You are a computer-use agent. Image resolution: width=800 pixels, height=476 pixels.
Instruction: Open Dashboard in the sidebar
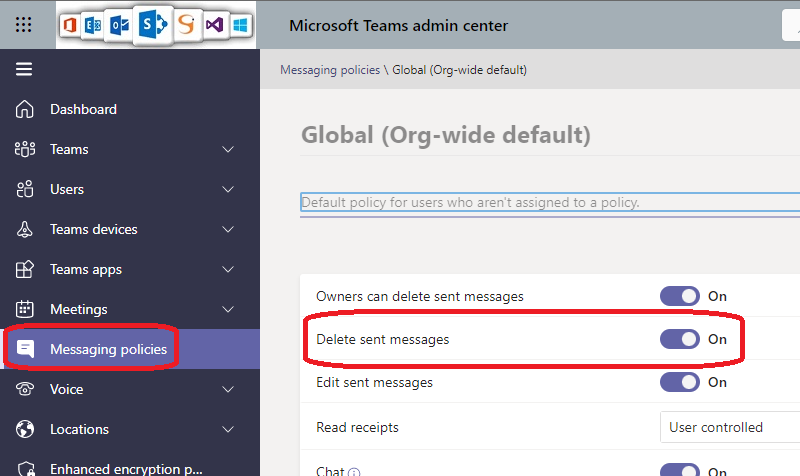pyautogui.click(x=83, y=109)
